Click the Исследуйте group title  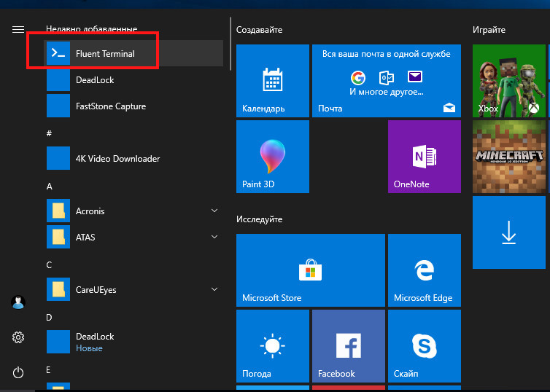pyautogui.click(x=259, y=219)
